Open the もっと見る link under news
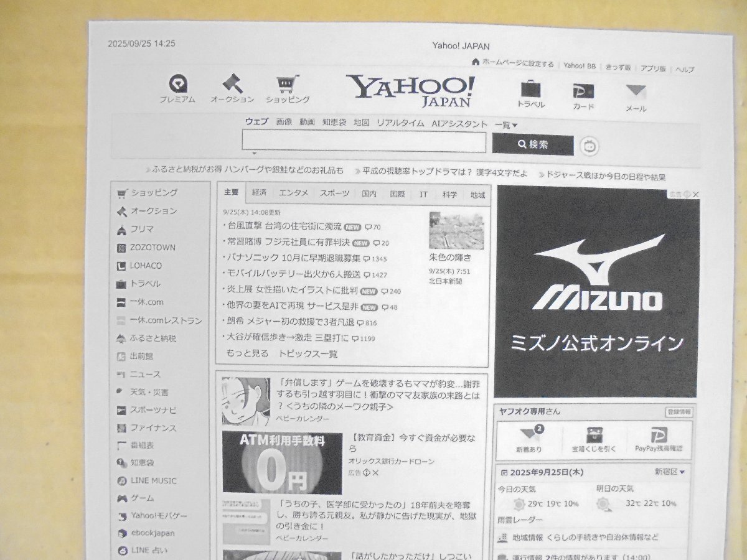Image resolution: width=747 pixels, height=560 pixels. 247,353
